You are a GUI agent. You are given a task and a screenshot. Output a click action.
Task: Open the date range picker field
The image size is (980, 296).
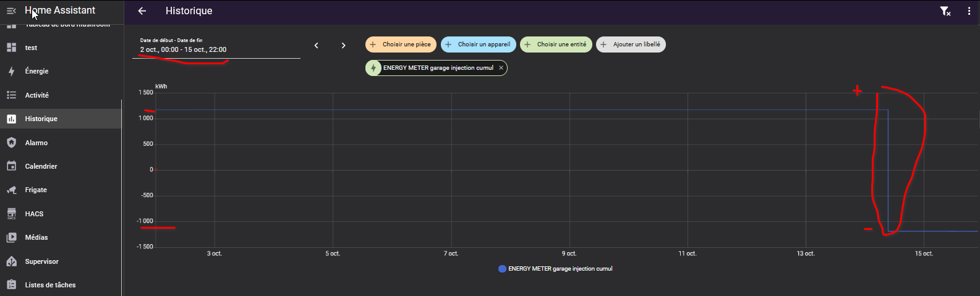216,48
